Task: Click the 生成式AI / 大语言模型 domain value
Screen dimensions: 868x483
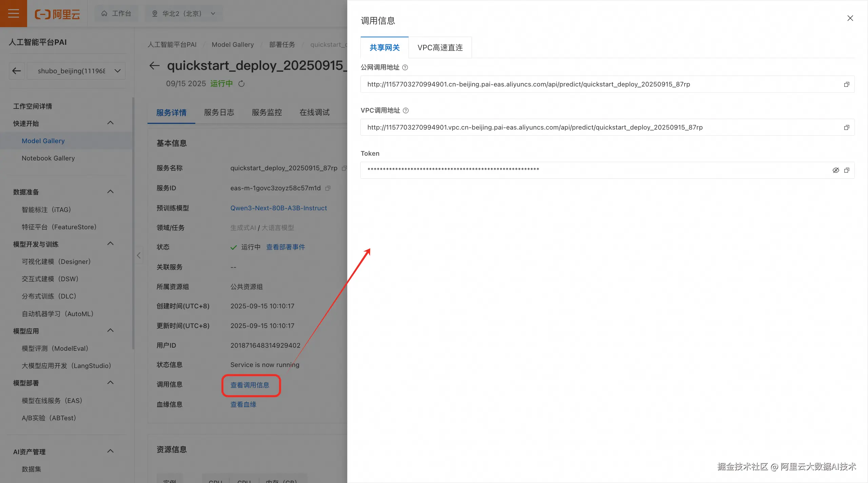Action: 262,228
